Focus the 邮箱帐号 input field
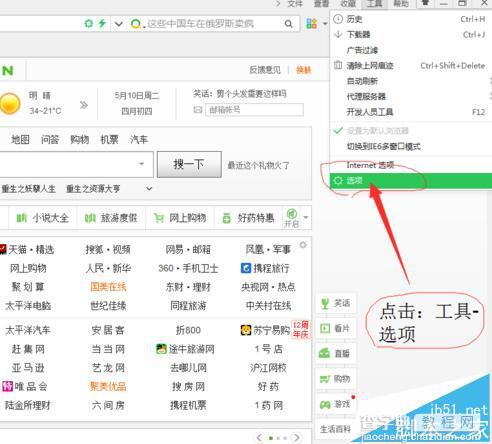 coord(254,110)
